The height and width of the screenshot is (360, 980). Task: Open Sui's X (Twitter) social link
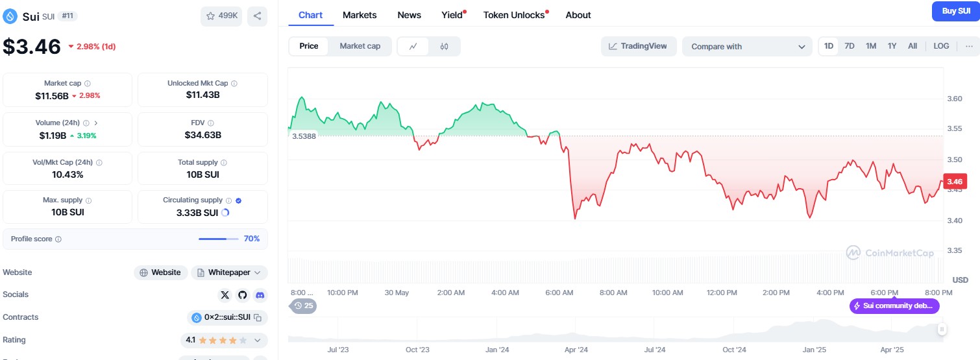(x=225, y=295)
